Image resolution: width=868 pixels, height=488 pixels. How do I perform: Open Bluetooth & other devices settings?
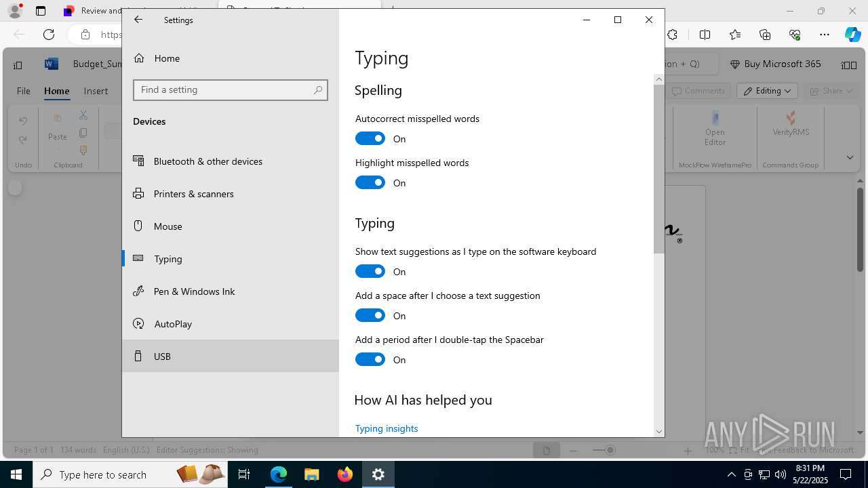(231, 161)
